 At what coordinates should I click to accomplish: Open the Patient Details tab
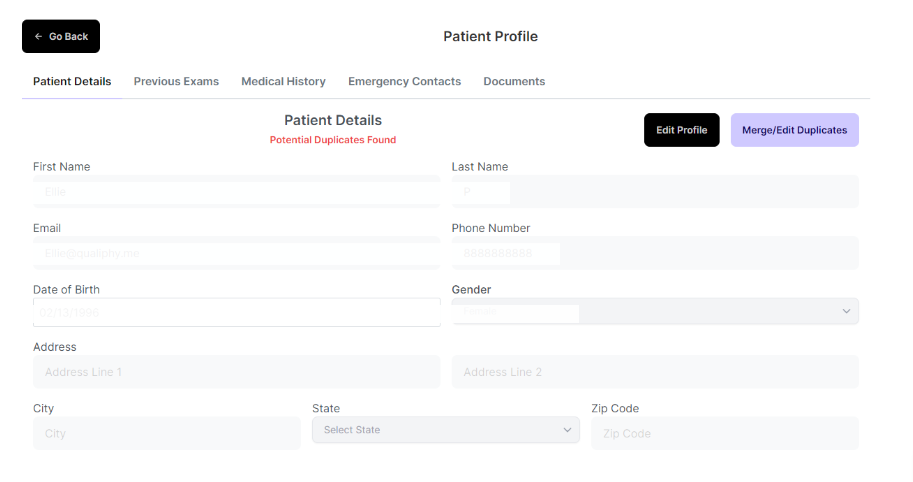click(72, 82)
